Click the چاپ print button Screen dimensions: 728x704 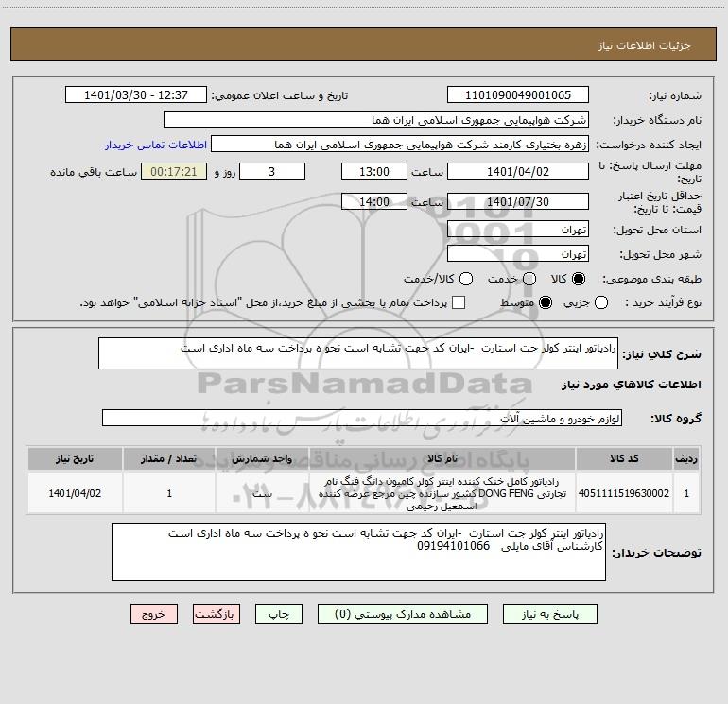279,614
